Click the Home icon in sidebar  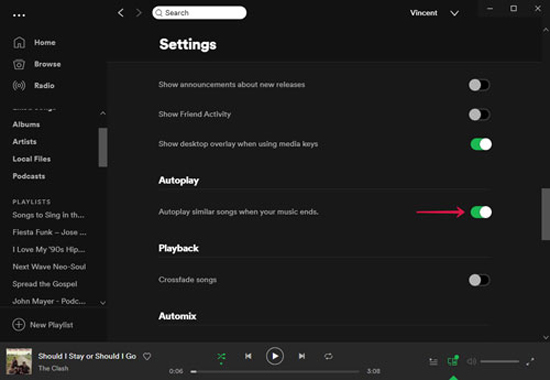(x=19, y=42)
